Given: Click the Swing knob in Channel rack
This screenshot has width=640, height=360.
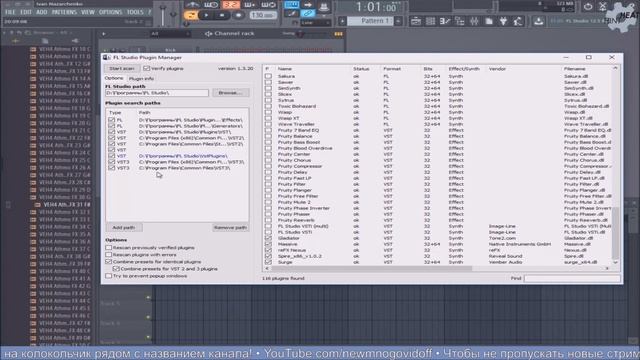Looking at the screenshot, I should pos(300,34).
